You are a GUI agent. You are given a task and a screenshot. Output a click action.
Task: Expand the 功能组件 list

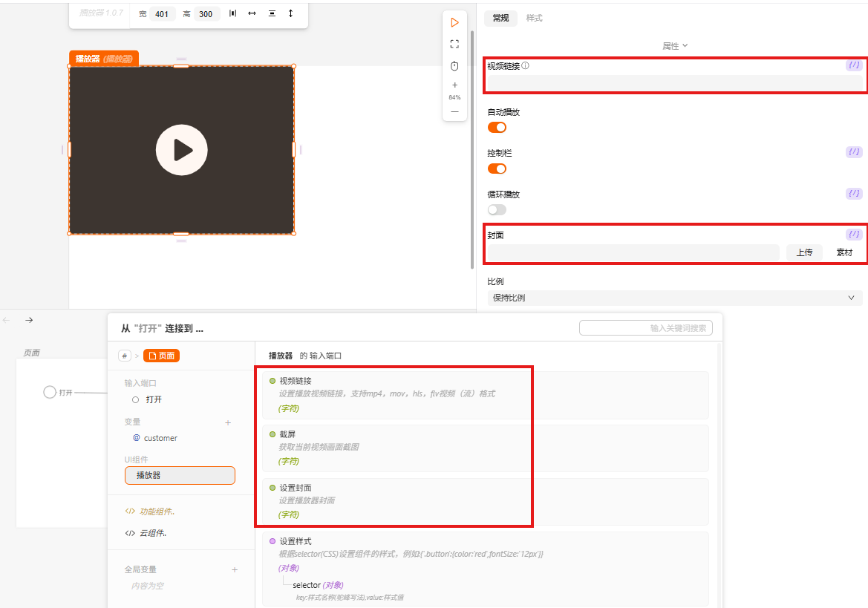[156, 511]
